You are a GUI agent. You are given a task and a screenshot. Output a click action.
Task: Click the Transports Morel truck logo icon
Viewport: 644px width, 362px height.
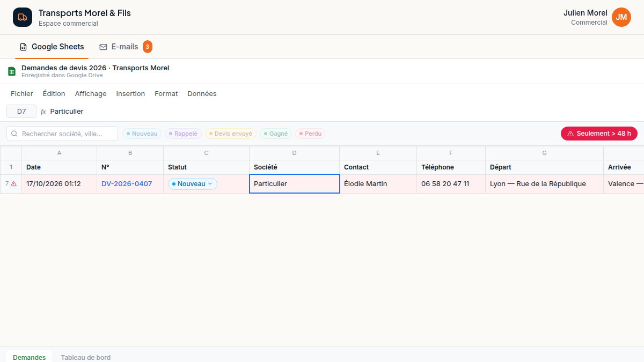23,17
